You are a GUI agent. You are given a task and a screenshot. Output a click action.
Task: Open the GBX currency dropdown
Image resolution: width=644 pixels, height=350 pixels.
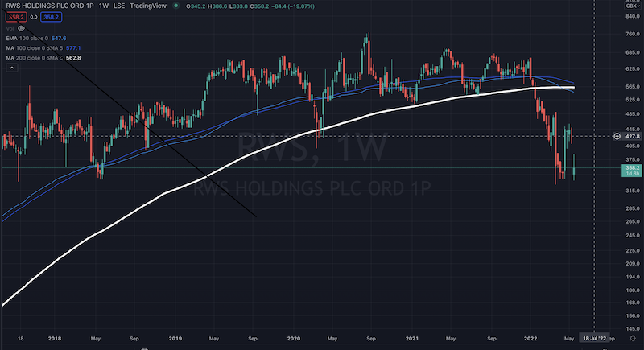pos(633,6)
